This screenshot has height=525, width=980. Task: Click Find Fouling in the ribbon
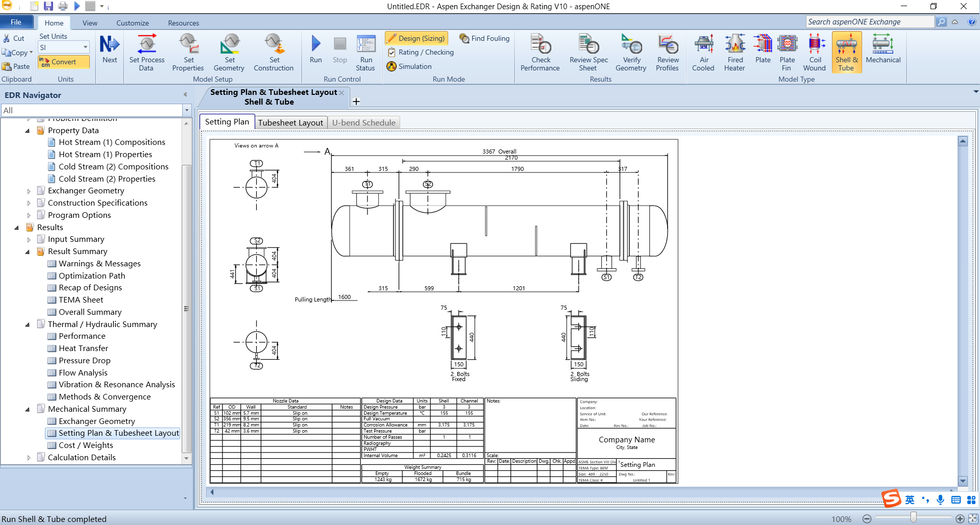pyautogui.click(x=484, y=38)
